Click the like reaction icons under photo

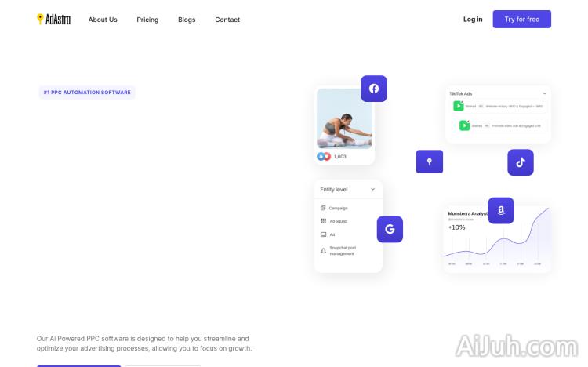click(324, 157)
